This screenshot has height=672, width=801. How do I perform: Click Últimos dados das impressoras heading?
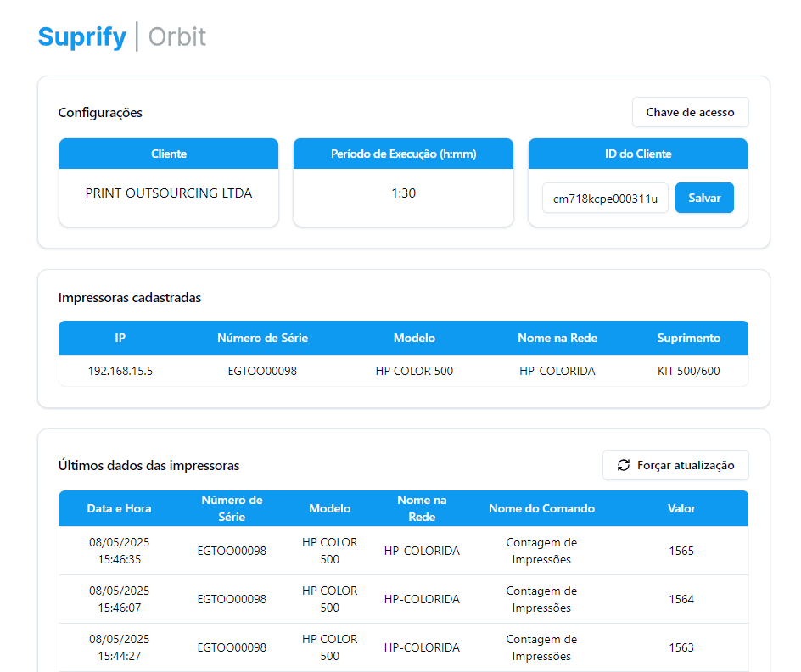(x=148, y=466)
